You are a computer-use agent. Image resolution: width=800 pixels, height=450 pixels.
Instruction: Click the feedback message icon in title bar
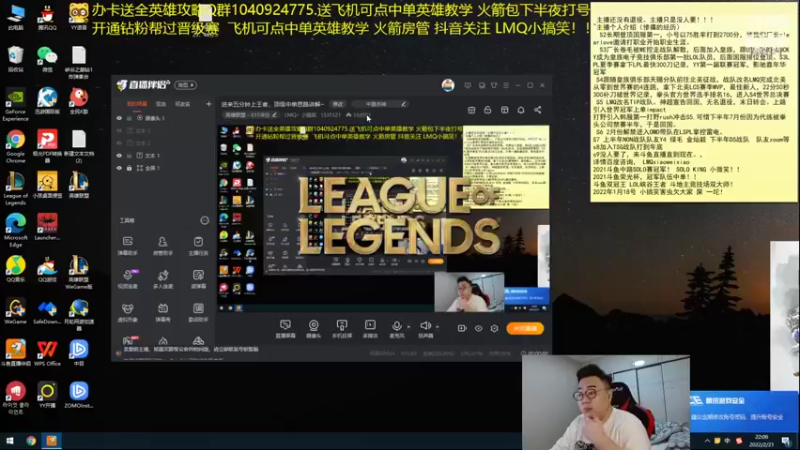coord(468,85)
